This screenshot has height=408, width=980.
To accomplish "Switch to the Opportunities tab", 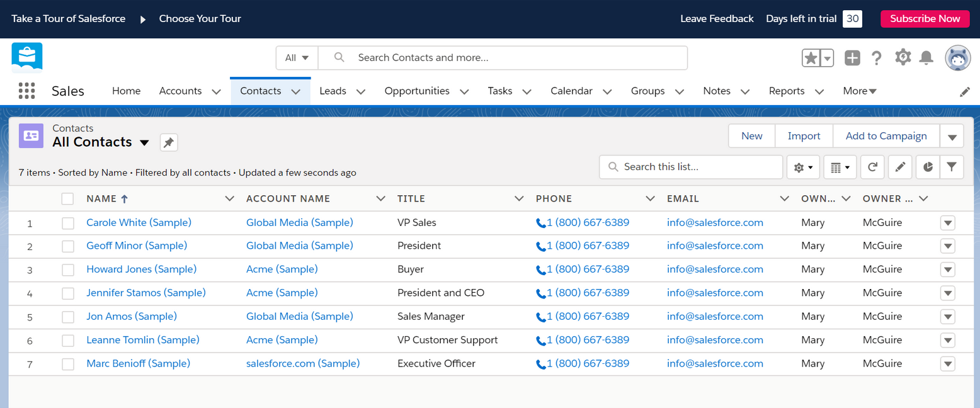I will (417, 91).
